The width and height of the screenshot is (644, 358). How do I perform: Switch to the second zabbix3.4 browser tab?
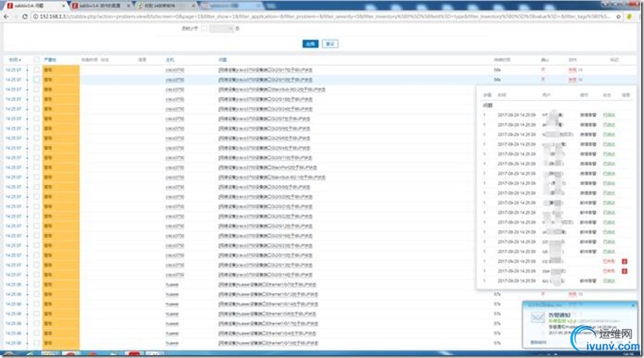[100, 6]
